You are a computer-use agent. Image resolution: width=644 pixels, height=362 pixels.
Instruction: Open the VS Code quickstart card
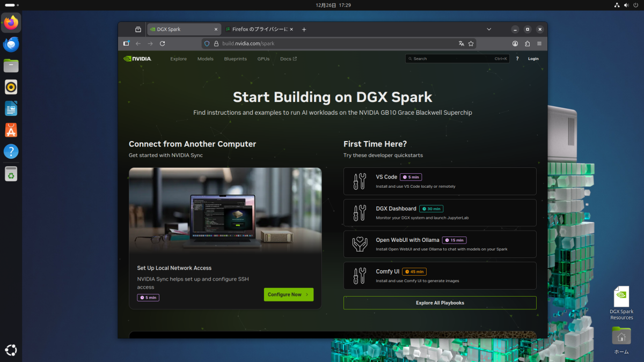pos(440,181)
